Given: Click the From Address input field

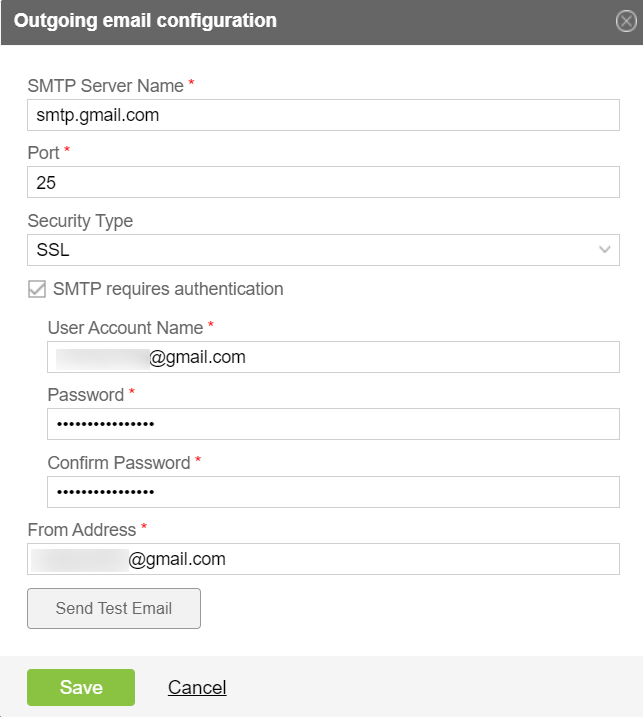Looking at the screenshot, I should click(323, 559).
